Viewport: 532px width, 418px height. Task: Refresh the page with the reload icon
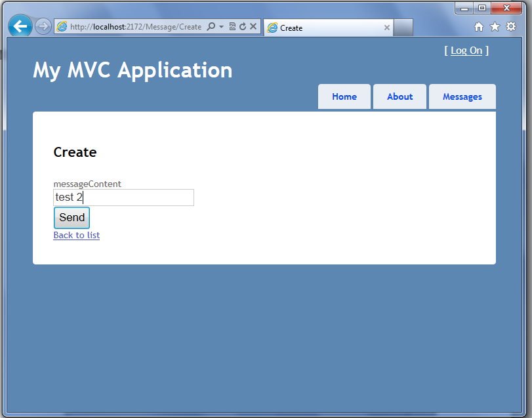coord(243,26)
